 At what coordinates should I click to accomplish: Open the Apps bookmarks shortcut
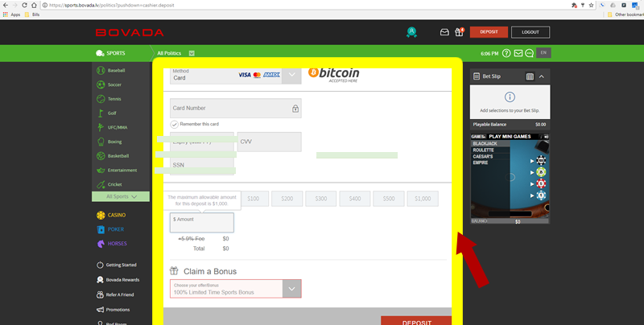[11, 14]
